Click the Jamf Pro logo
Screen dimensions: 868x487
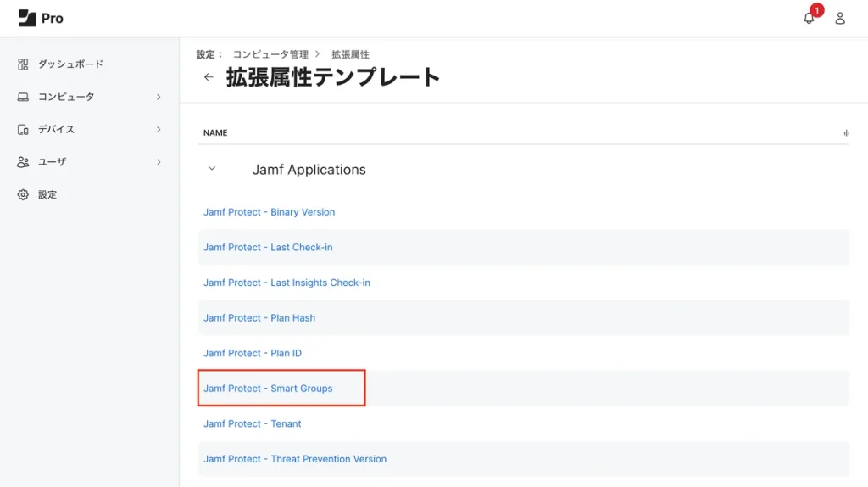coord(40,18)
